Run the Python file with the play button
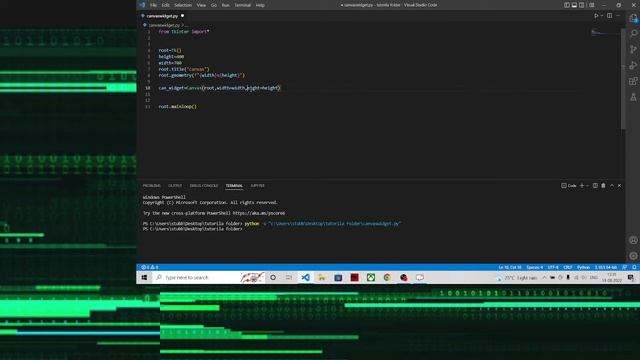This screenshot has height=360, width=640. click(x=596, y=16)
